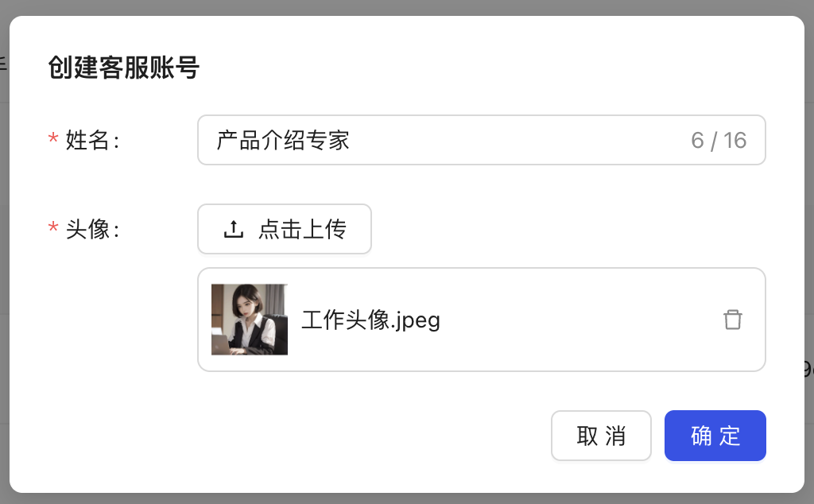The width and height of the screenshot is (814, 504).
Task: Click the 头像 field label
Action: 91,230
